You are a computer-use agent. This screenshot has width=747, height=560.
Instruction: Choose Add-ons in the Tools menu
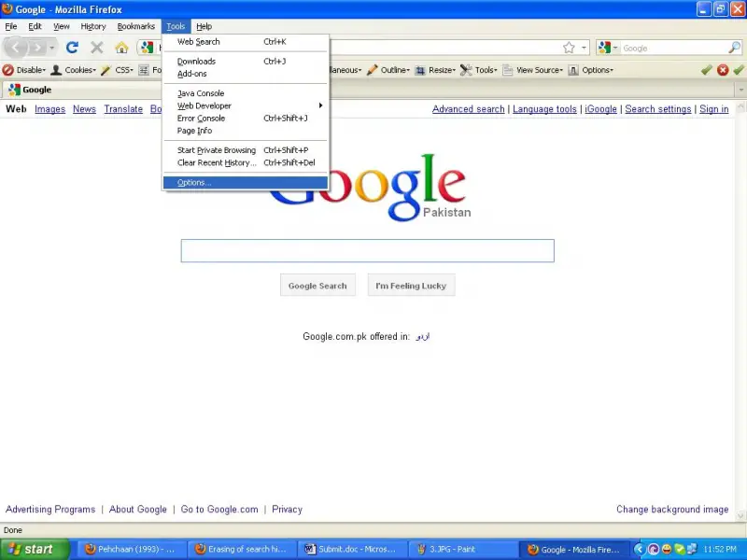246,74
